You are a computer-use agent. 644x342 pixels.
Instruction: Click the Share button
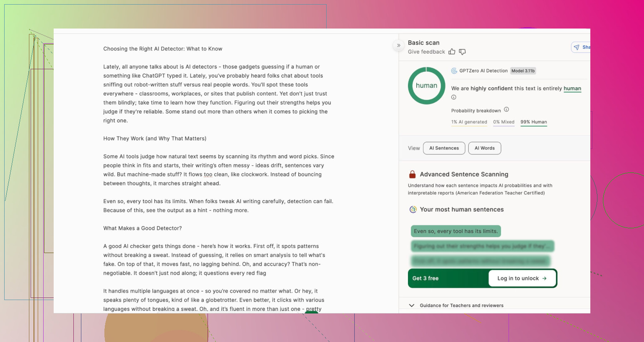(x=582, y=47)
